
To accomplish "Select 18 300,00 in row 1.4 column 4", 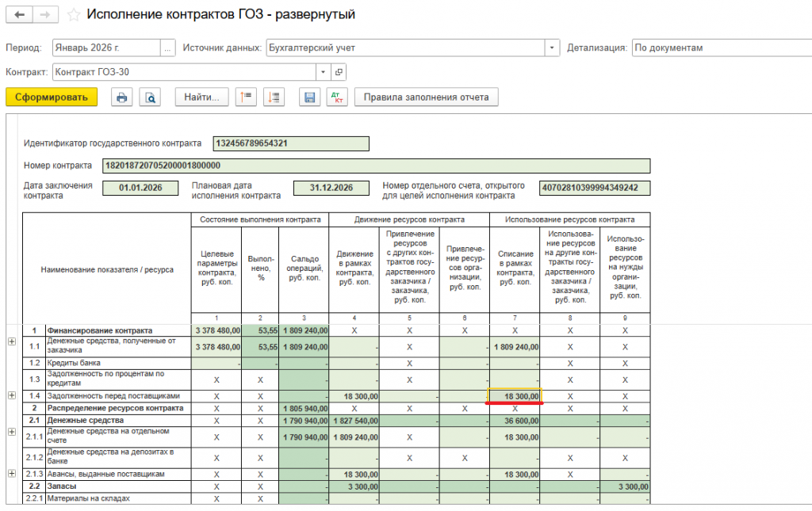I will [354, 396].
